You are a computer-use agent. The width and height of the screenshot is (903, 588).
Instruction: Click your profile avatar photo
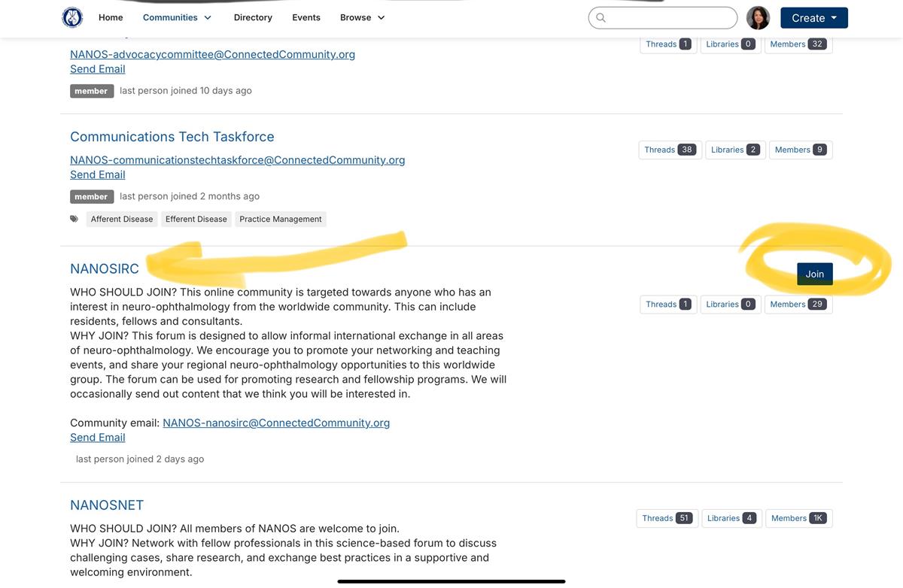(757, 16)
